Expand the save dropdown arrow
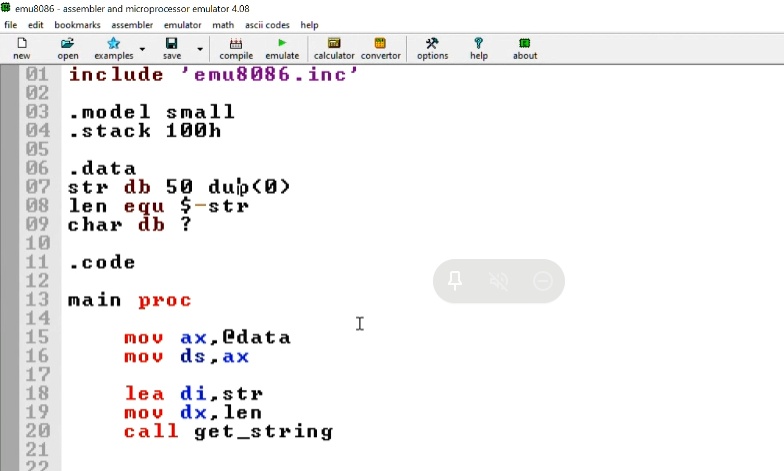Viewport: 784px width, 471px height. point(200,49)
